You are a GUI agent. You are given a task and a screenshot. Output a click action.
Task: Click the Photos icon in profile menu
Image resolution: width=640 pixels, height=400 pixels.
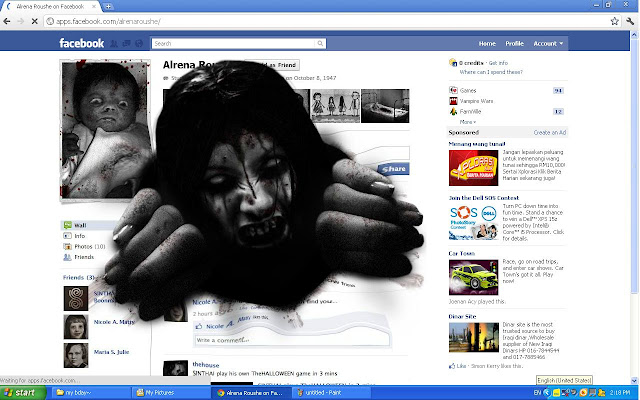click(x=67, y=247)
